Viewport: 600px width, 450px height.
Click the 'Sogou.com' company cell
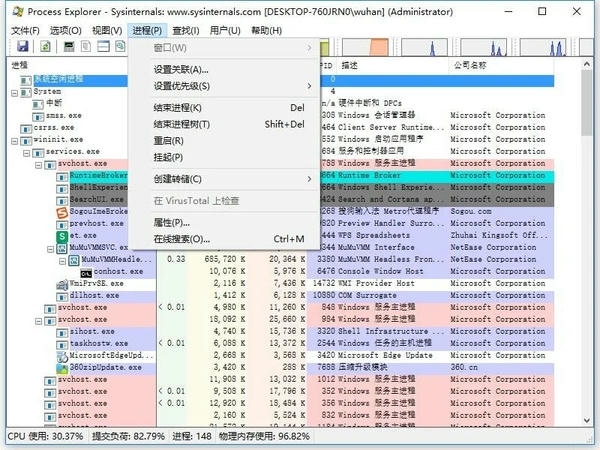click(x=471, y=212)
